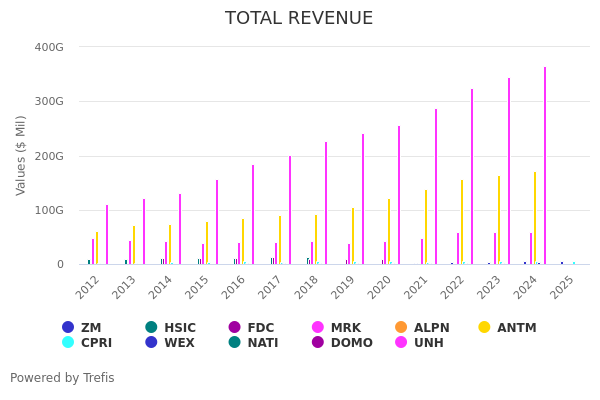600x400 pixels.
Task: Click the cyan CPRI legend dot
Action: pos(68,343)
